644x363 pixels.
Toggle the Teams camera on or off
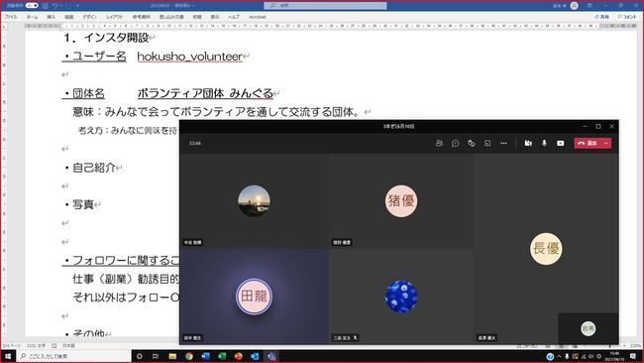click(x=528, y=143)
